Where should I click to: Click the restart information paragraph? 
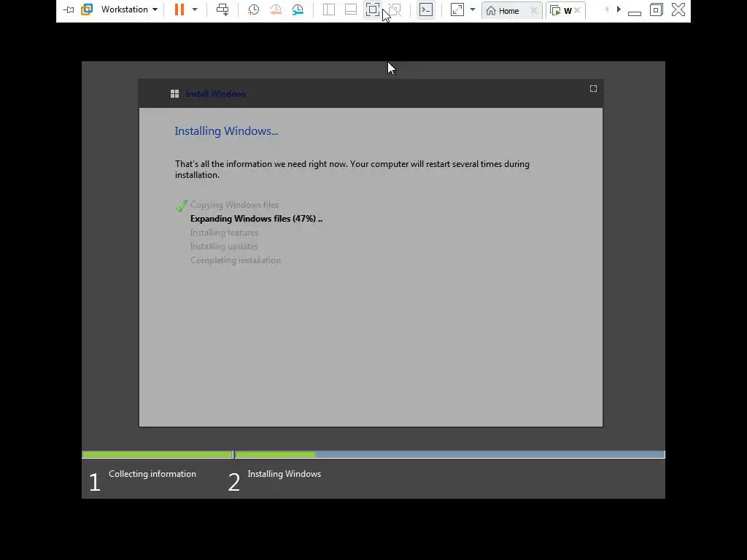coord(352,169)
